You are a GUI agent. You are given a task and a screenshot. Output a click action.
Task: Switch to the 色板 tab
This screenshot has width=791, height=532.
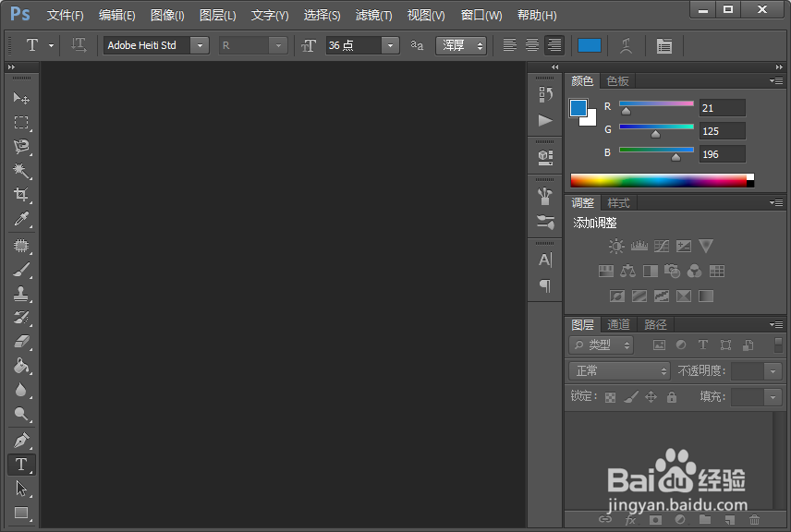[617, 81]
